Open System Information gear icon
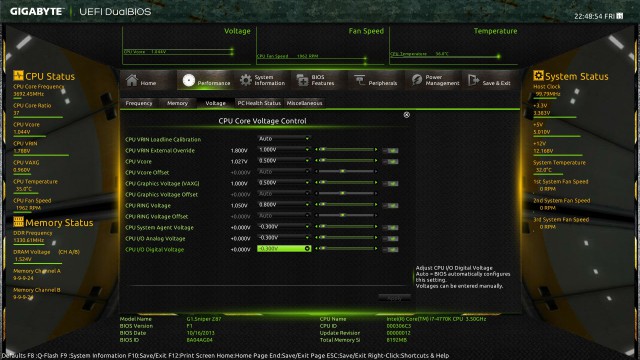The image size is (640, 360). pos(245,80)
